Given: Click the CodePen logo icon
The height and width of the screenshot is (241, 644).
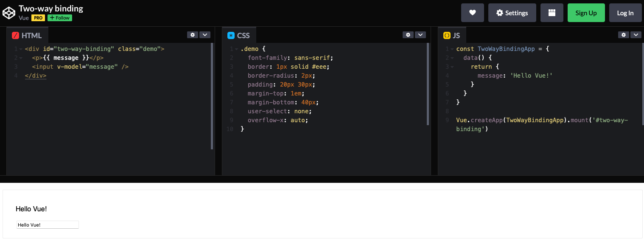Looking at the screenshot, I should pos(9,13).
